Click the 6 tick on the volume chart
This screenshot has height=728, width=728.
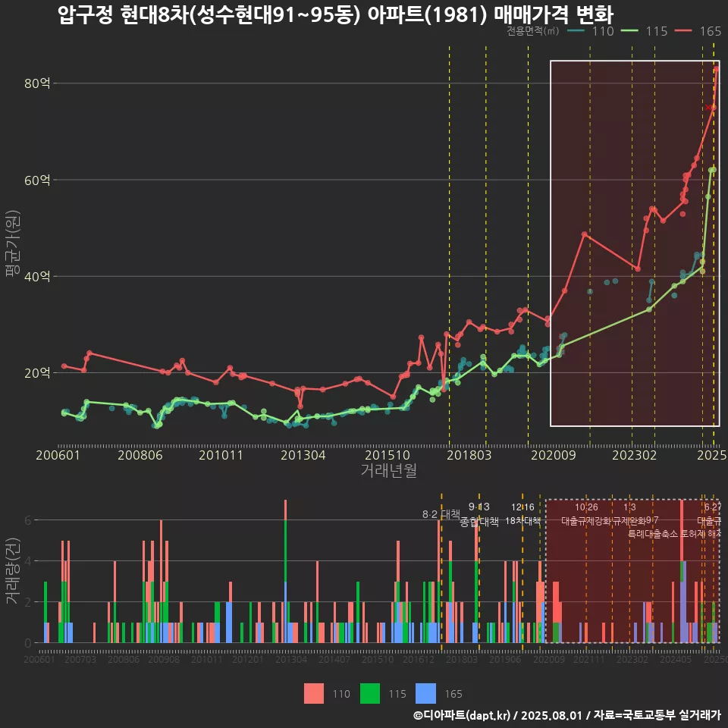pyautogui.click(x=28, y=520)
